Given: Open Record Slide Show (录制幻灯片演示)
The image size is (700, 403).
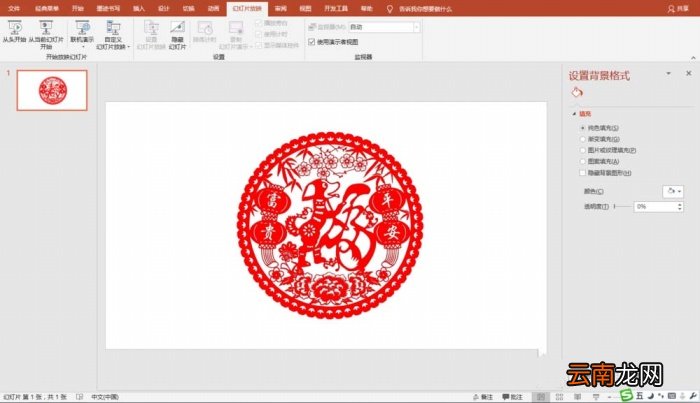Looking at the screenshot, I should click(236, 35).
